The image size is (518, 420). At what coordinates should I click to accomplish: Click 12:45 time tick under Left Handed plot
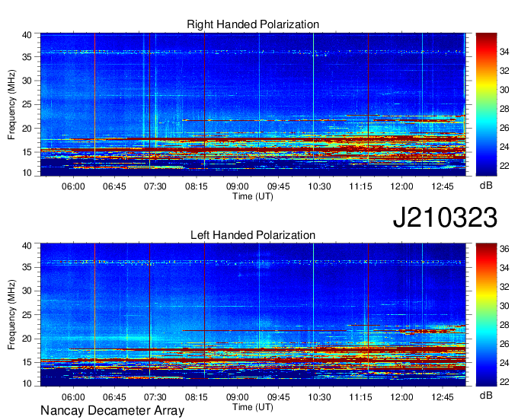(443, 397)
